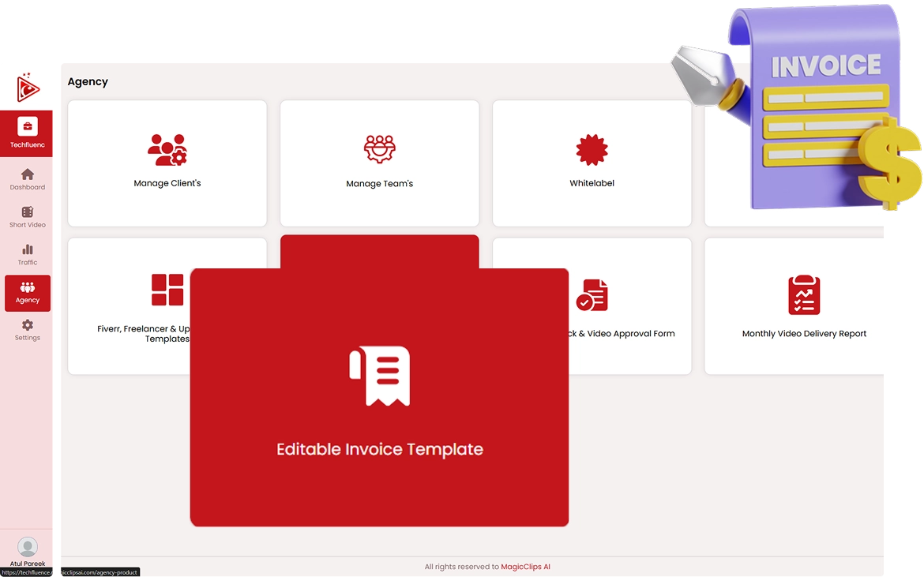The height and width of the screenshot is (577, 924).
Task: Follow the MagicClips AI footer link
Action: click(525, 567)
